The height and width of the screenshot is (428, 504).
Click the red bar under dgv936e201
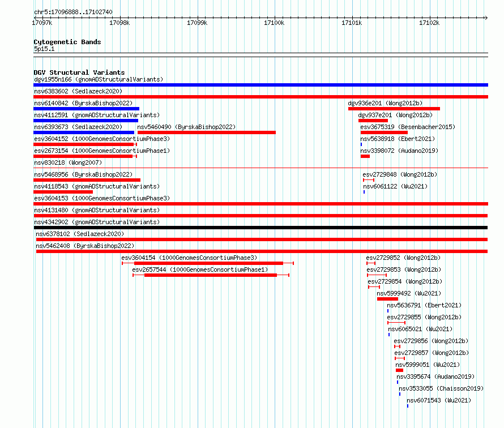pyautogui.click(x=394, y=109)
